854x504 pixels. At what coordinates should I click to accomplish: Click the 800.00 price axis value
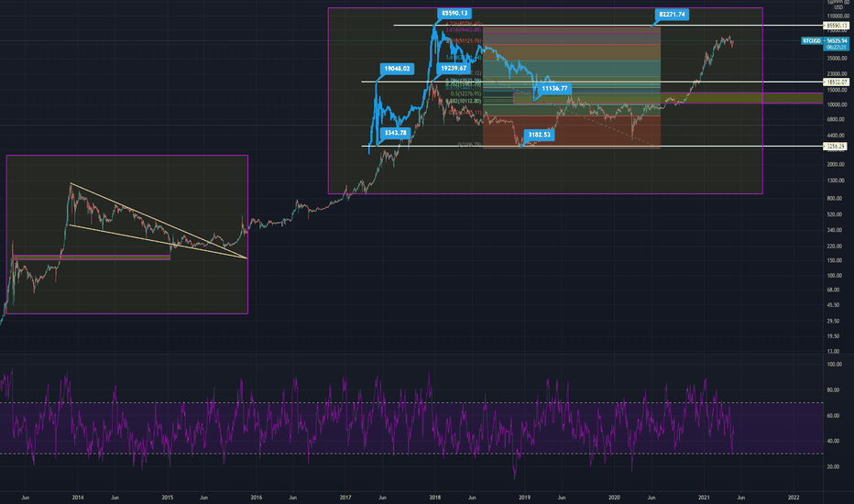click(x=836, y=199)
